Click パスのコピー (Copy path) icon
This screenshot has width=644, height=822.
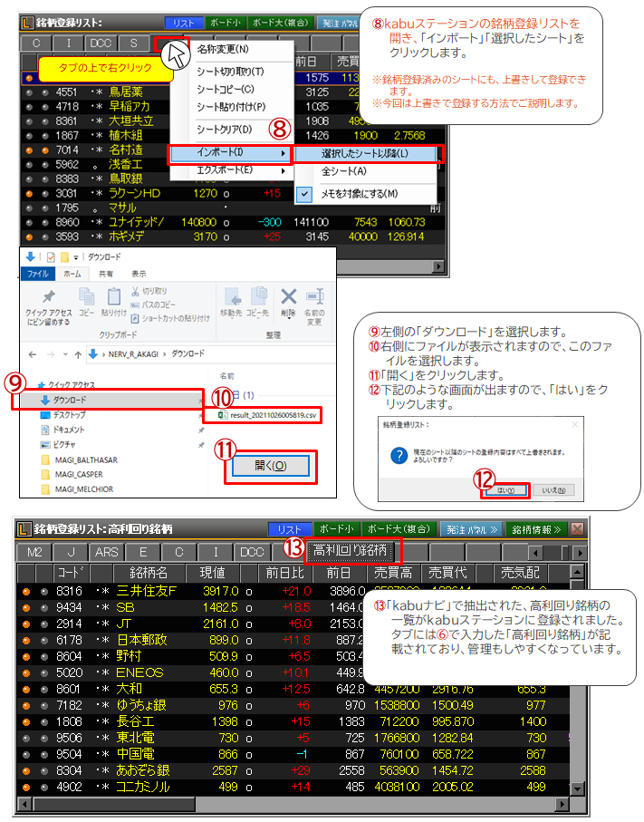coord(135,305)
